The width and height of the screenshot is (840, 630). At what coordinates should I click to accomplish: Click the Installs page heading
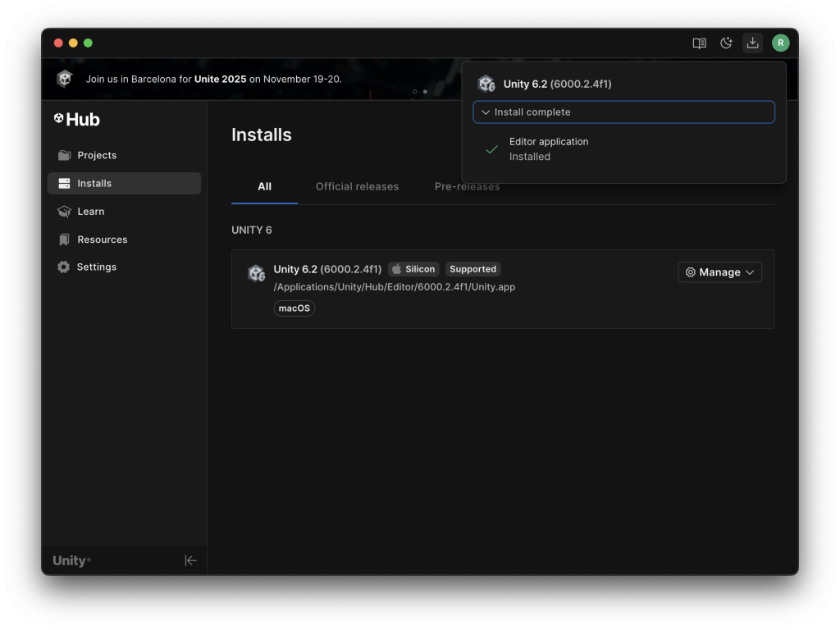262,135
